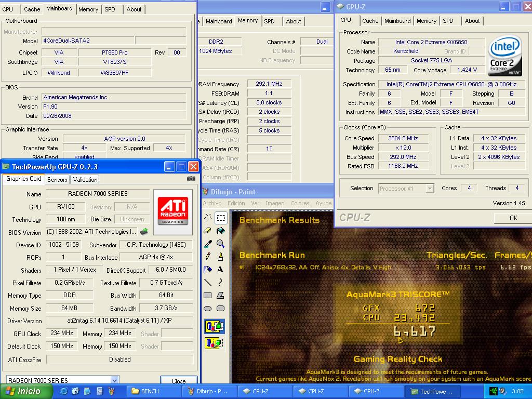The image size is (532, 399).
Task: Switch to Dibujo - Paint taskbar button
Action: tap(210, 391)
